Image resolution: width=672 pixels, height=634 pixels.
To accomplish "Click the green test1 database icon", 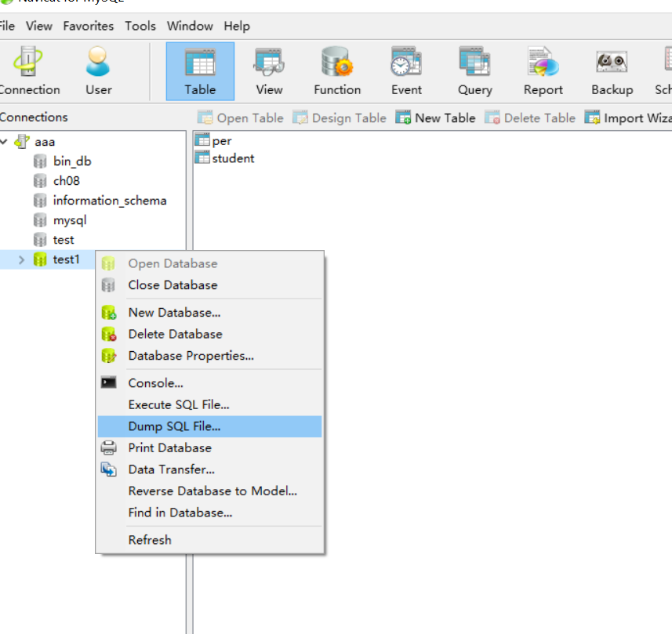I will (x=40, y=259).
